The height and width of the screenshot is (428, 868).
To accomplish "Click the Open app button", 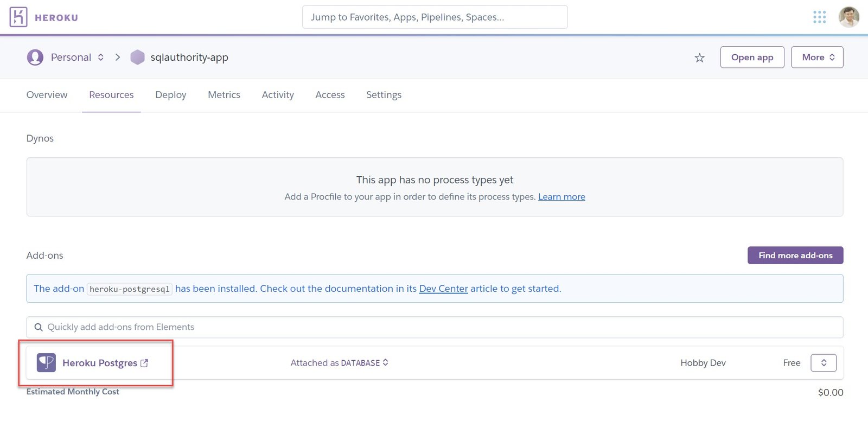I will click(752, 57).
